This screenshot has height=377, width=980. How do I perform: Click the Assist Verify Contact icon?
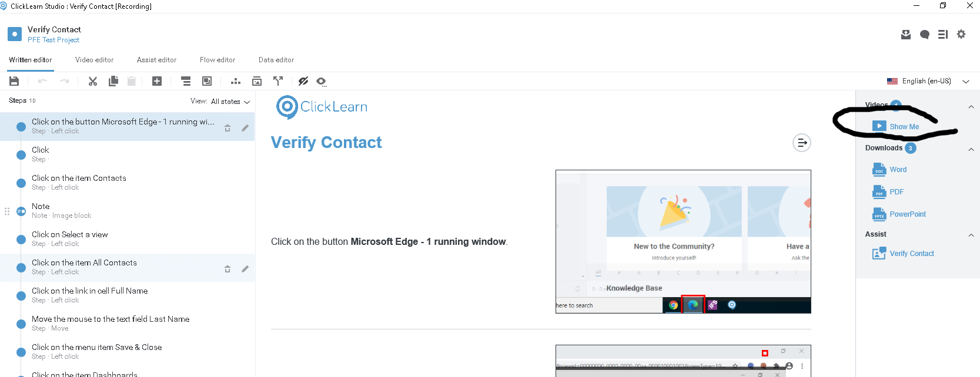pos(879,254)
